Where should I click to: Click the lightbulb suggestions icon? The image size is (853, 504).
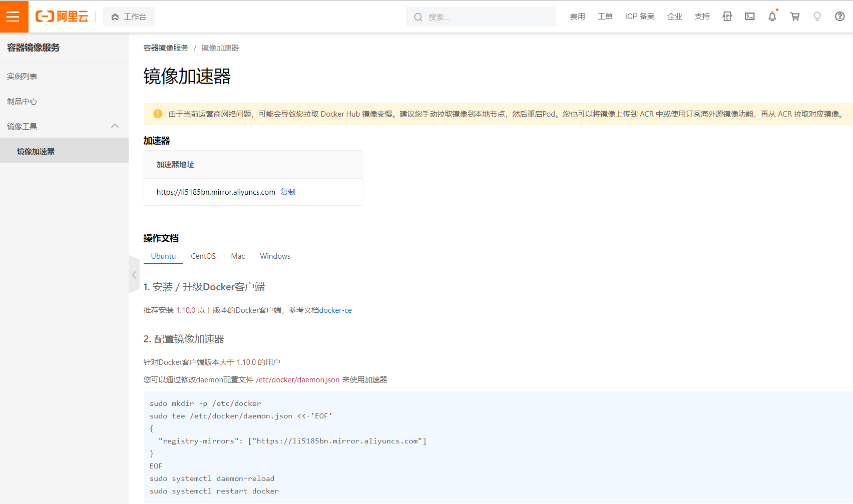pyautogui.click(x=817, y=17)
